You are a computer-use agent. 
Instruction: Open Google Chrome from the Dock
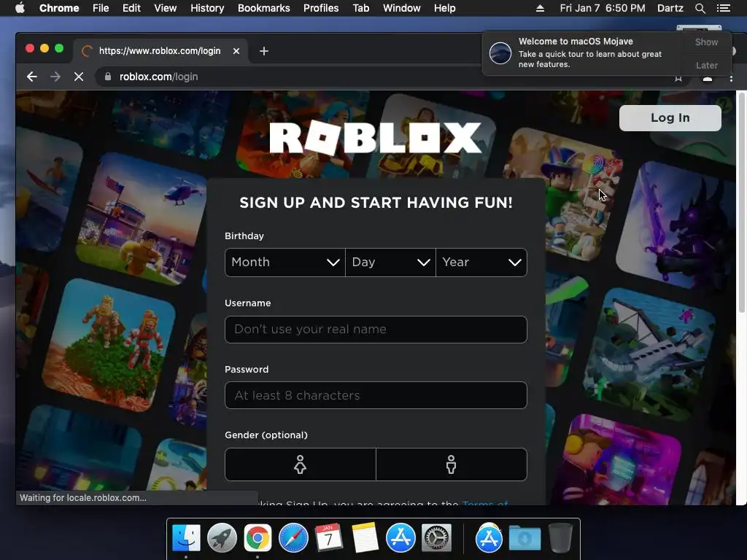[x=258, y=538]
